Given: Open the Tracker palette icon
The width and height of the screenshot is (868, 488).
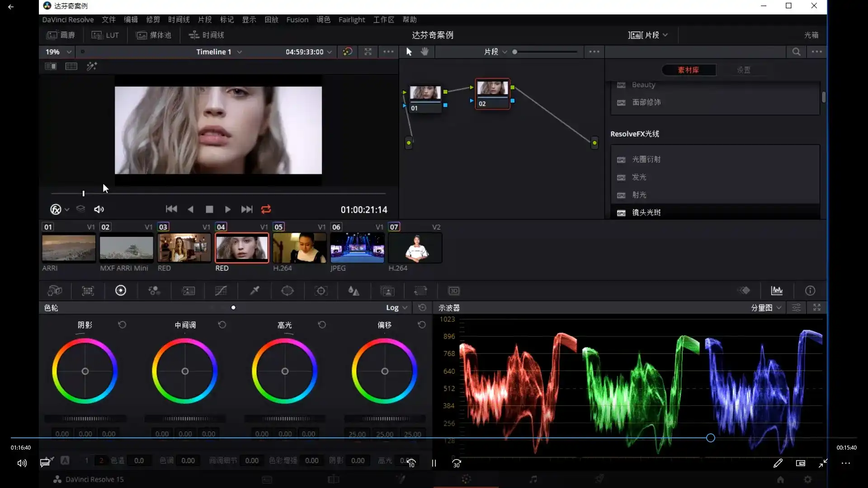Looking at the screenshot, I should [x=321, y=291].
